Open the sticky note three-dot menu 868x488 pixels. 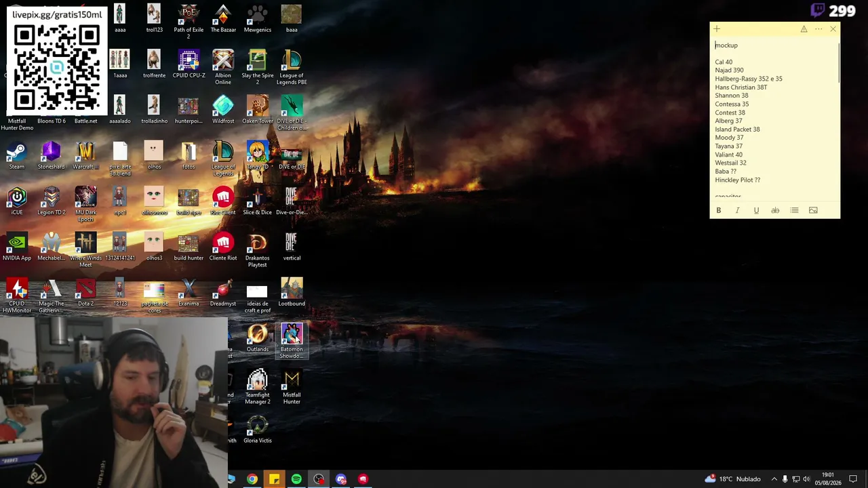click(x=818, y=29)
